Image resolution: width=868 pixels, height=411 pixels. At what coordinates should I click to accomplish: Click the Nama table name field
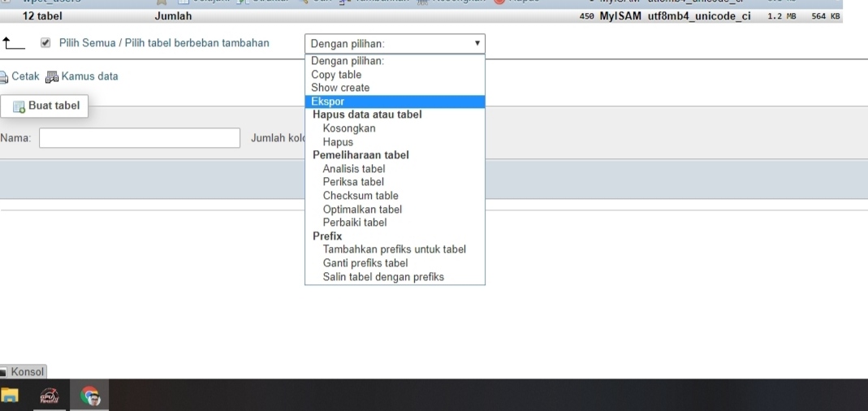[x=140, y=138]
